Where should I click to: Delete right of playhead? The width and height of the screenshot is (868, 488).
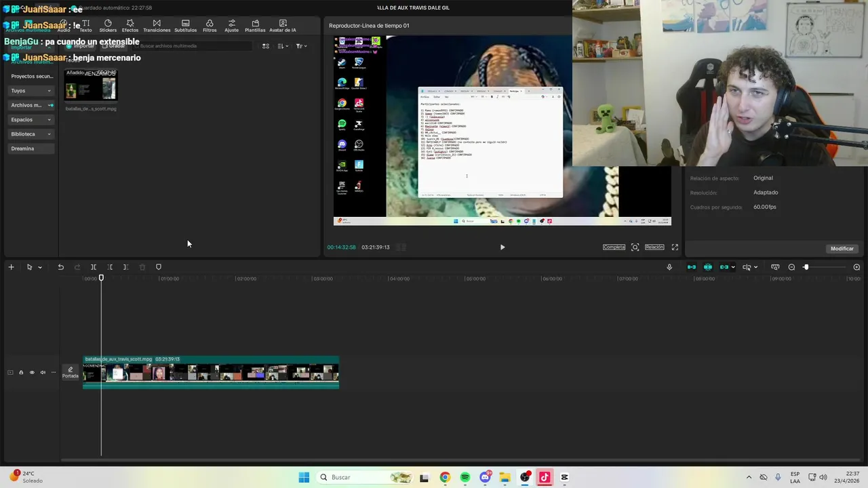point(125,267)
